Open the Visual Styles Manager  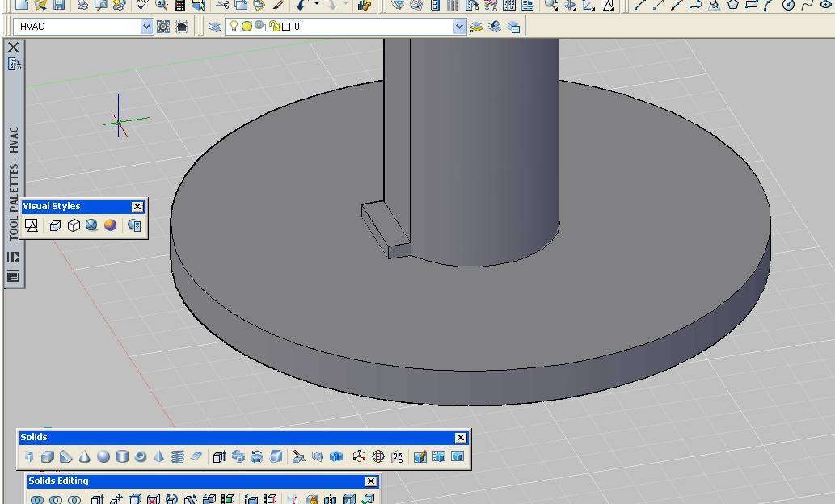point(134,226)
